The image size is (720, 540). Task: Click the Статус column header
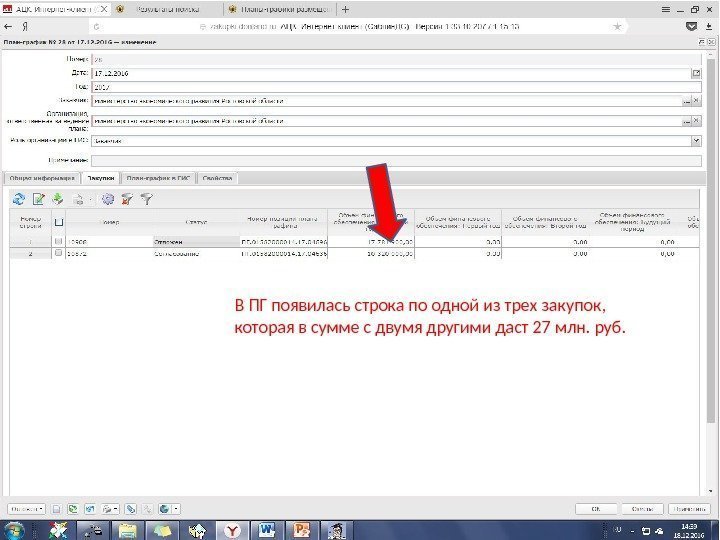pyautogui.click(x=197, y=222)
